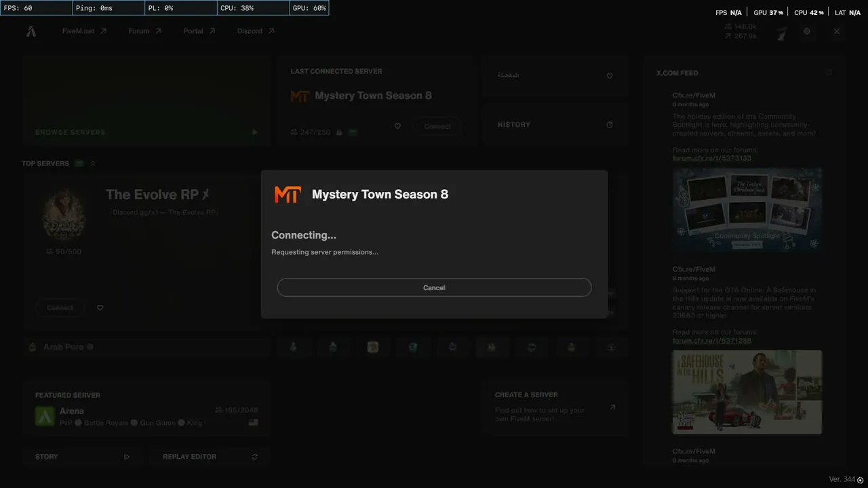868x488 pixels.
Task: Click the GPU 37% performance overlay readout
Action: (x=768, y=12)
